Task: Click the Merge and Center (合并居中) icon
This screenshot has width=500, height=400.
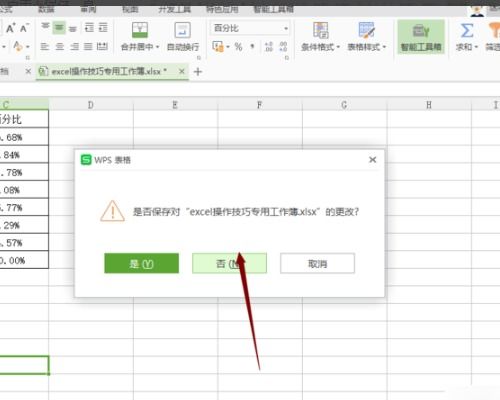Action: (140, 30)
